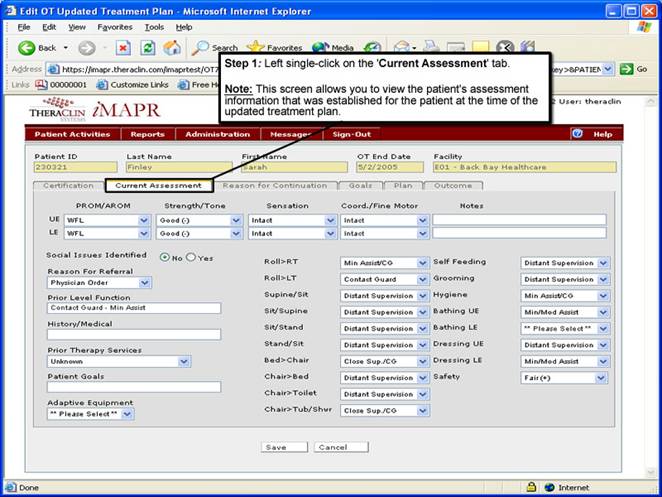Open the Goals tab
662x497 pixels.
[x=361, y=185]
